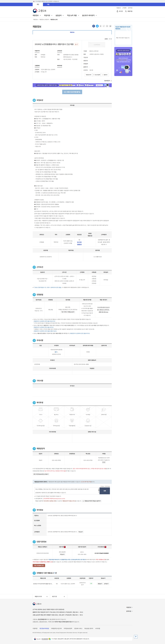The height and width of the screenshot is (644, 165).
Task: Click the embed code icon
Action: pos(104,26)
